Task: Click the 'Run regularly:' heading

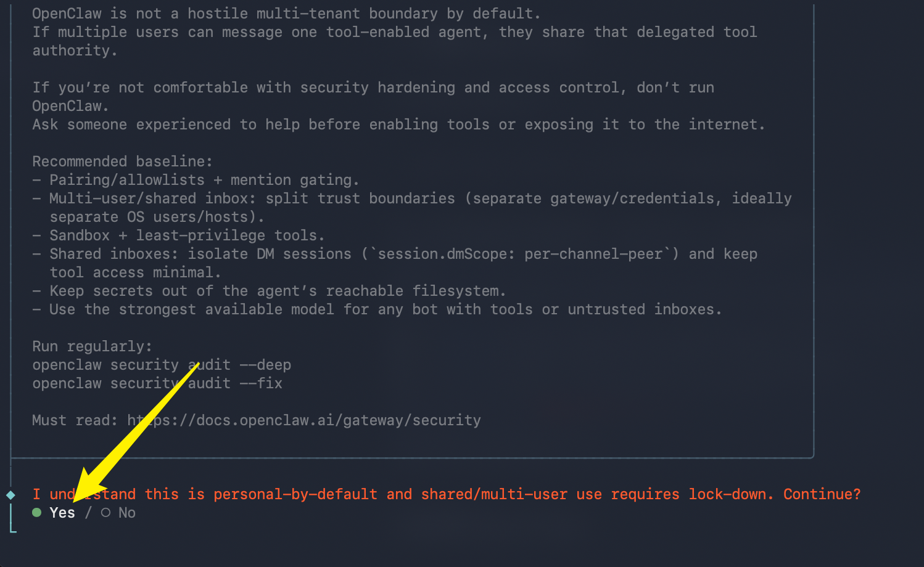Action: click(x=92, y=346)
